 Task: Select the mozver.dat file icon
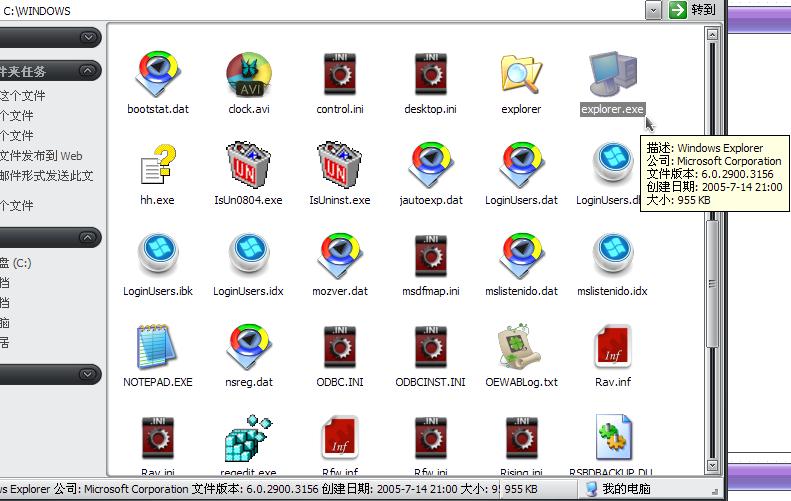340,255
